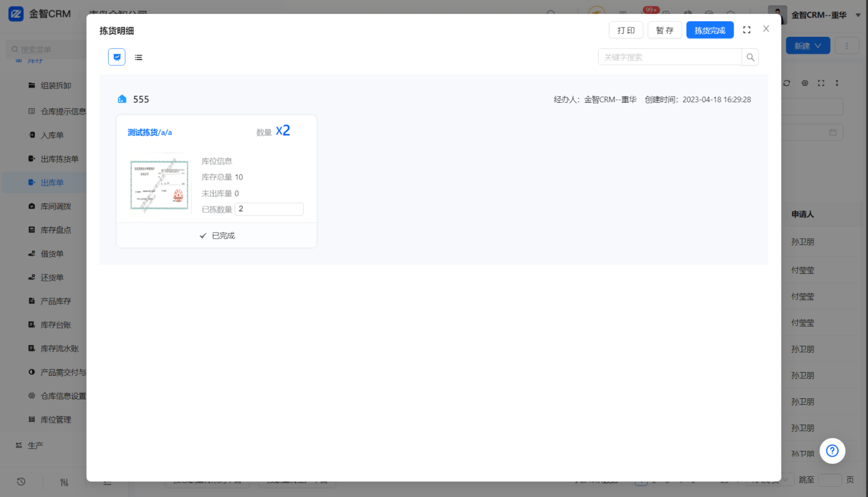Click the 申请人 column header
Viewport: 868px width, 497px height.
[803, 214]
